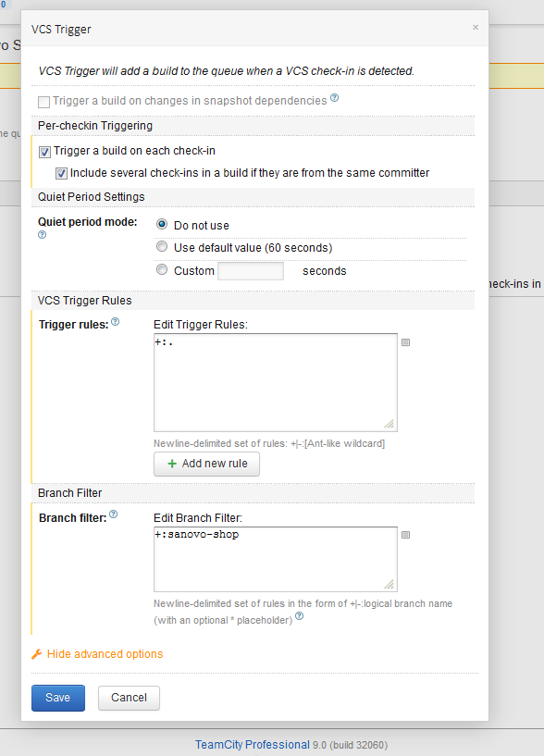Image resolution: width=544 pixels, height=756 pixels.
Task: Cancel the VCS Trigger dialog
Action: (129, 698)
